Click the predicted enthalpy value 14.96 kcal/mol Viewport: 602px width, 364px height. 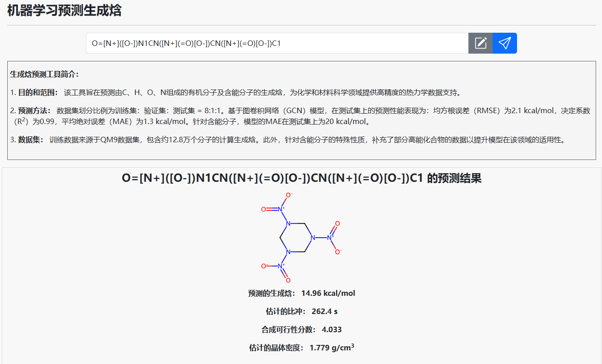pyautogui.click(x=328, y=293)
